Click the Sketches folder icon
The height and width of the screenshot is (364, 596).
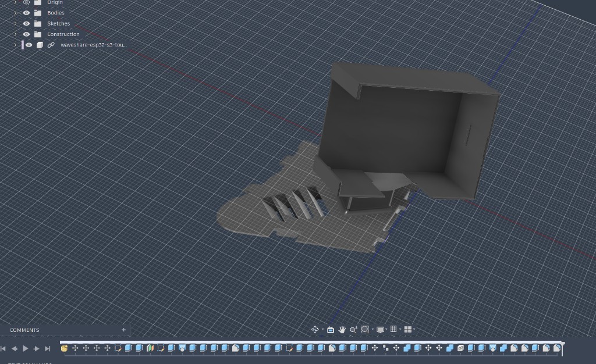(x=38, y=23)
